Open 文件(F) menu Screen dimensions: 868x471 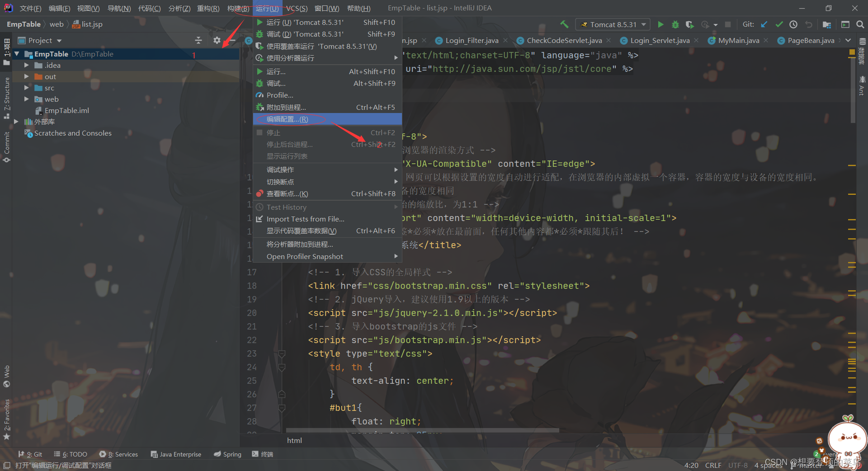(30, 8)
